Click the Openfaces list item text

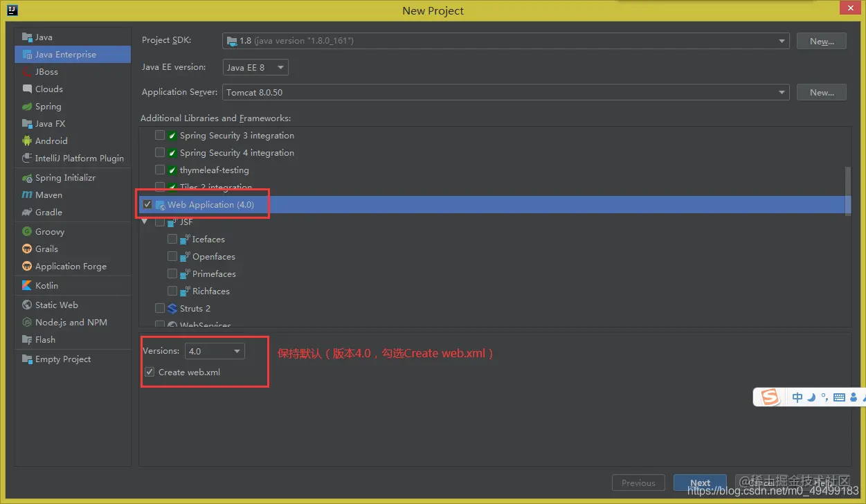coord(214,257)
